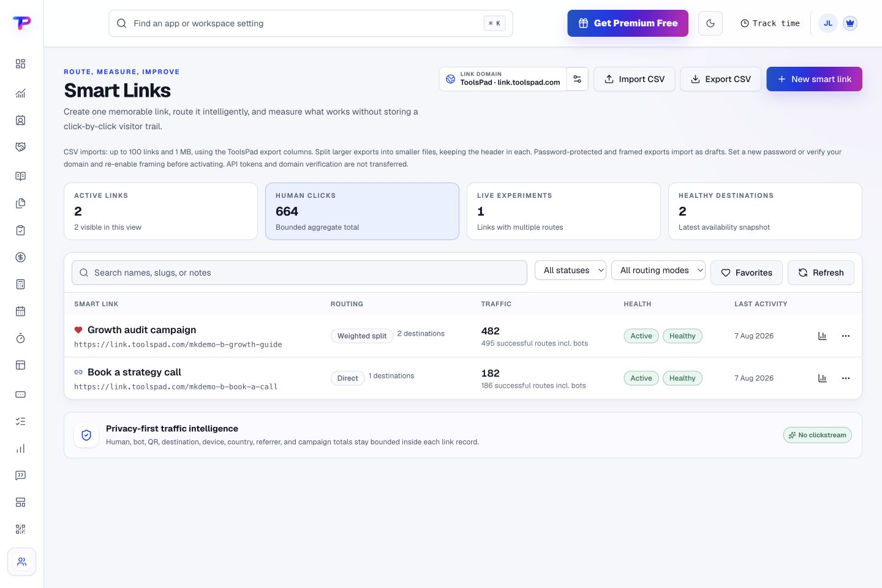
Task: Create a New smart link
Action: [x=814, y=79]
